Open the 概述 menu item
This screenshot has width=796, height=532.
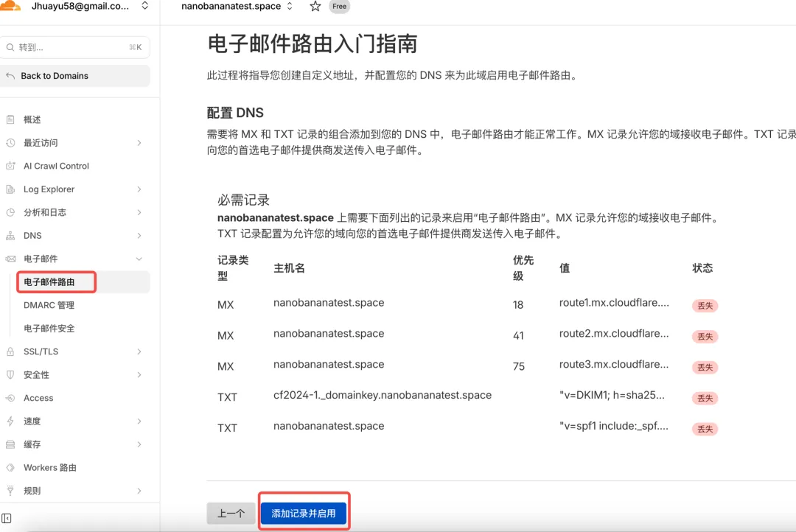click(x=32, y=119)
